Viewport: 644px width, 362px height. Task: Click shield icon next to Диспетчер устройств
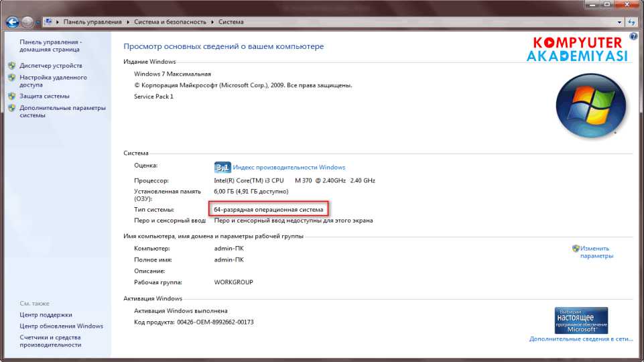(x=11, y=65)
